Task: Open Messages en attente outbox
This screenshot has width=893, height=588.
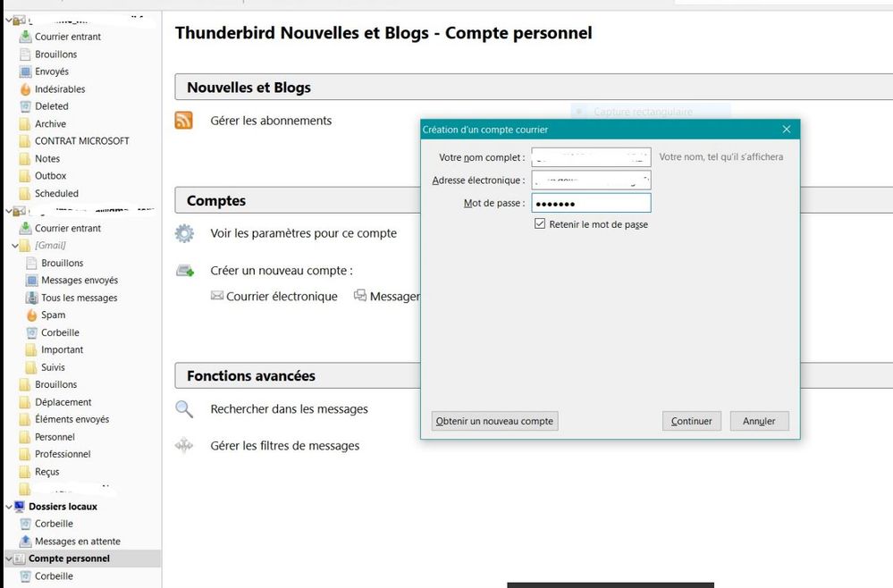Action: pos(78,542)
